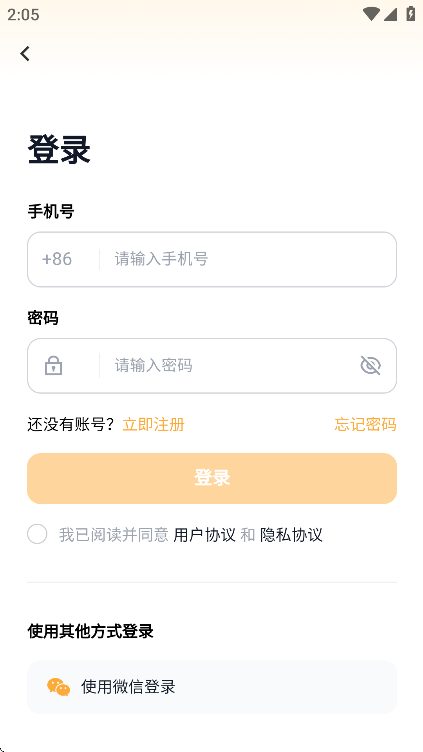Open the 隐私协议 link
Image resolution: width=423 pixels, height=752 pixels.
[291, 534]
